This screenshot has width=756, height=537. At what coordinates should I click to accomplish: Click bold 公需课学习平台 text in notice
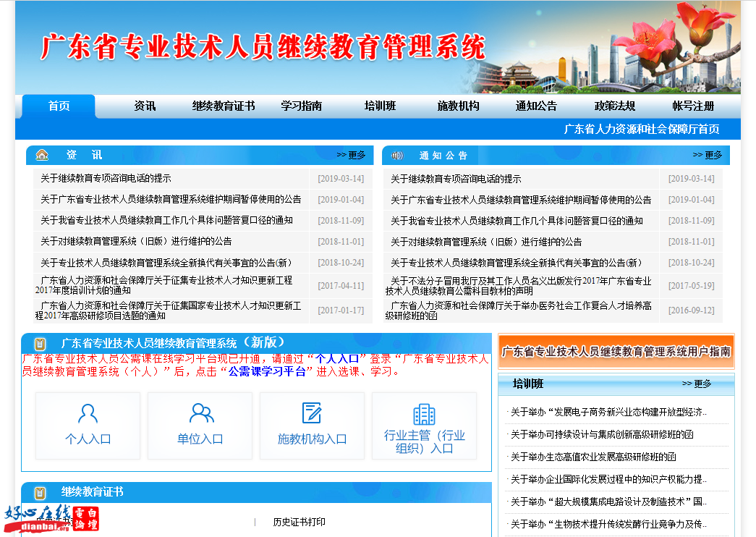pos(267,371)
